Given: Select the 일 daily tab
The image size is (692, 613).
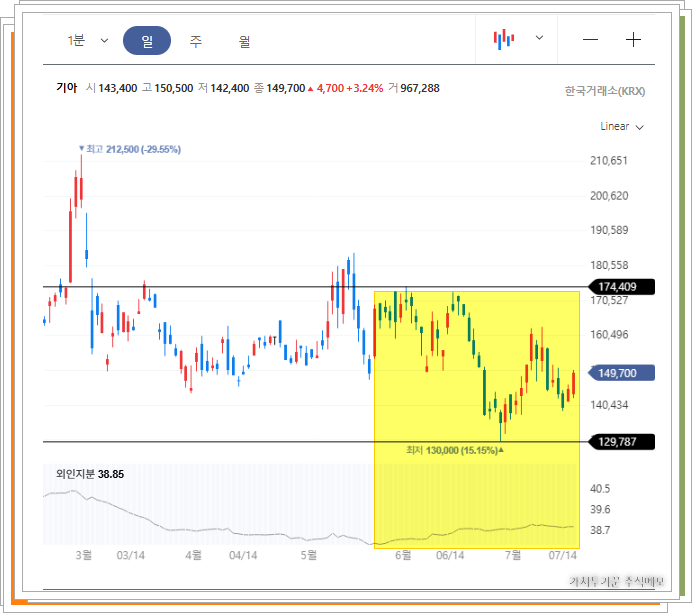Looking at the screenshot, I should [147, 41].
